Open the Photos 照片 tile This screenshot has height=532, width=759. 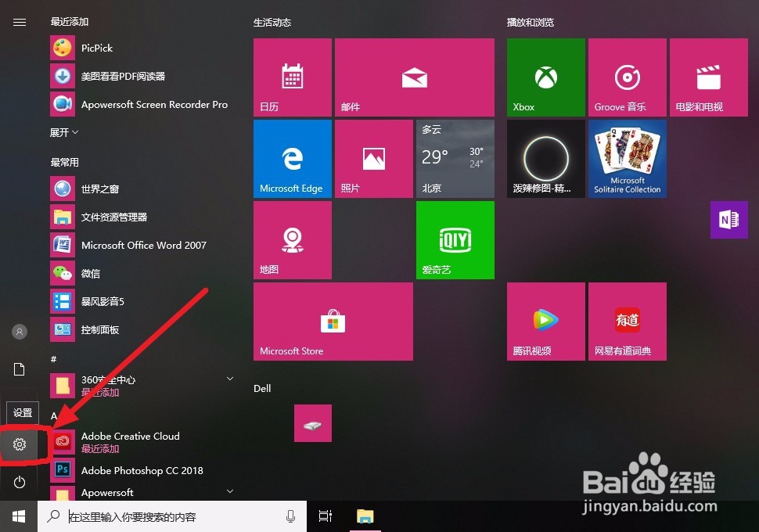point(374,159)
